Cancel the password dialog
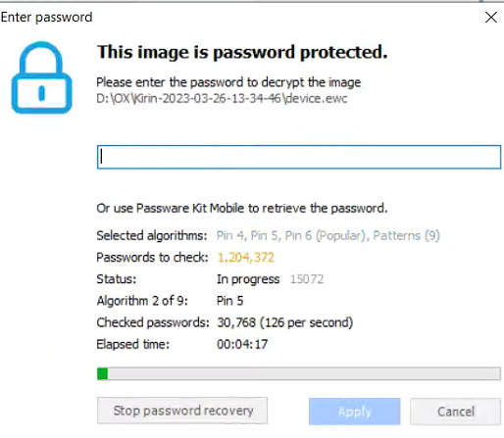The height and width of the screenshot is (438, 504). (x=456, y=412)
